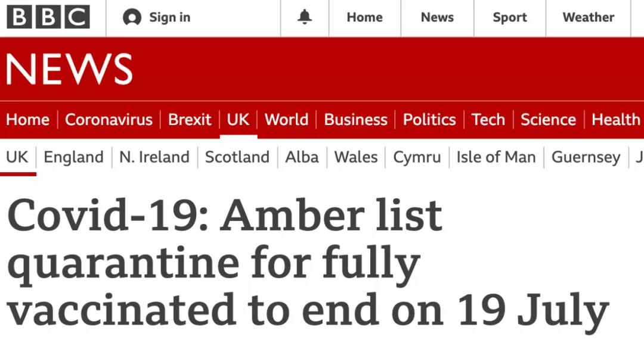Click the account avatar icon

[x=132, y=18]
